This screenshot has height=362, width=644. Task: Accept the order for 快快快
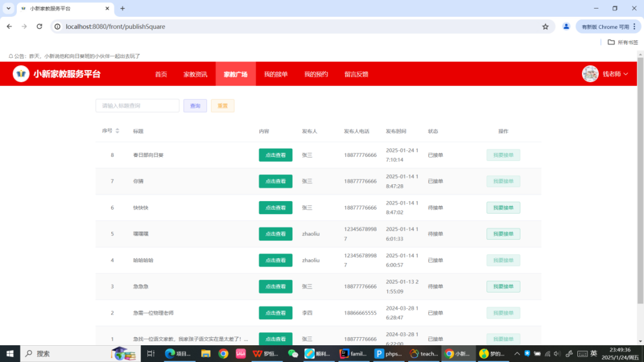click(x=503, y=208)
